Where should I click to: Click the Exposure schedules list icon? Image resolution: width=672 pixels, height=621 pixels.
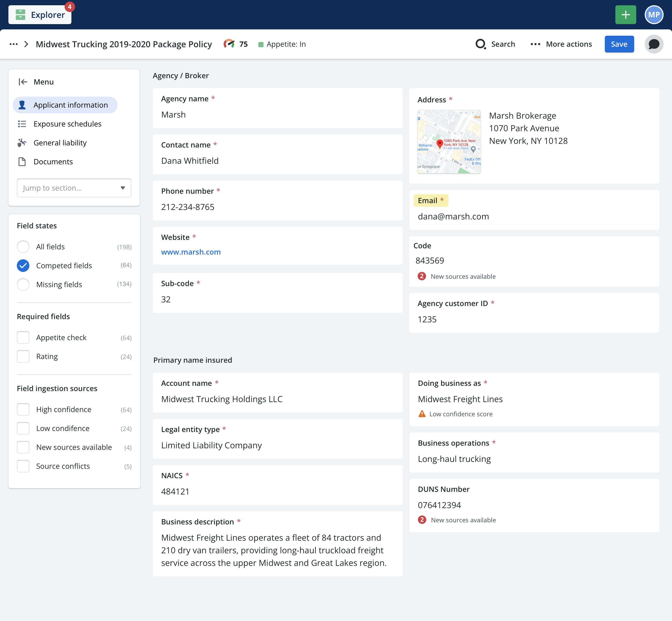pos(22,124)
